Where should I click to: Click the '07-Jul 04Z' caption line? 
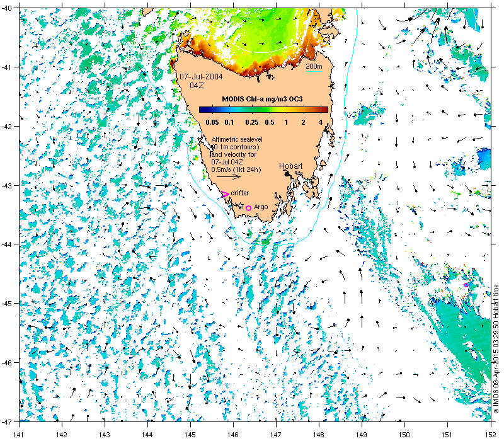227,162
